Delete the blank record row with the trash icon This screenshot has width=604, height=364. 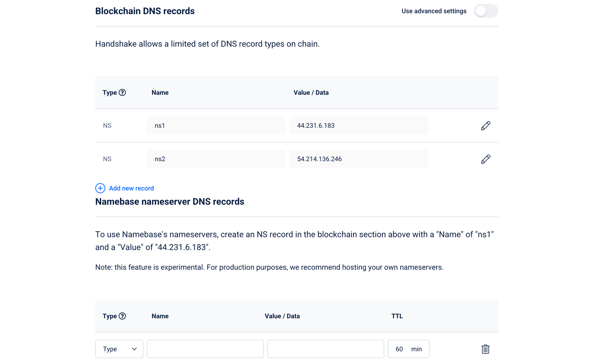(485, 349)
